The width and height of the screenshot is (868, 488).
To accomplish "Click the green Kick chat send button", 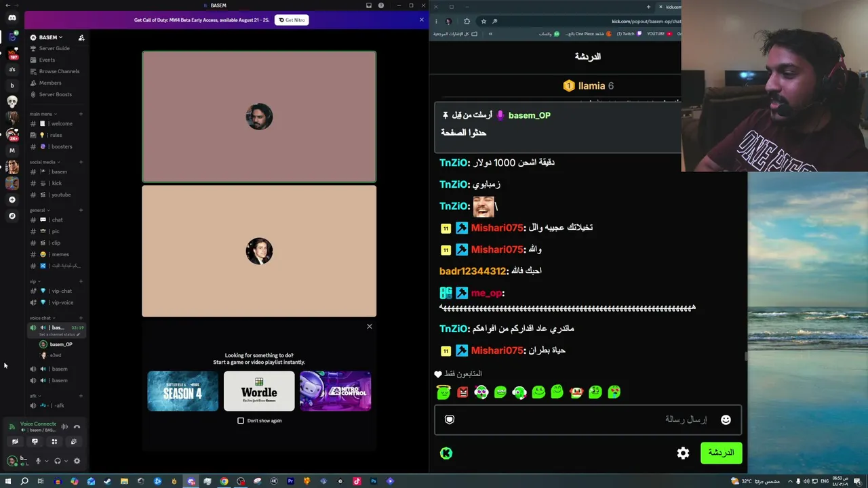I will (722, 453).
